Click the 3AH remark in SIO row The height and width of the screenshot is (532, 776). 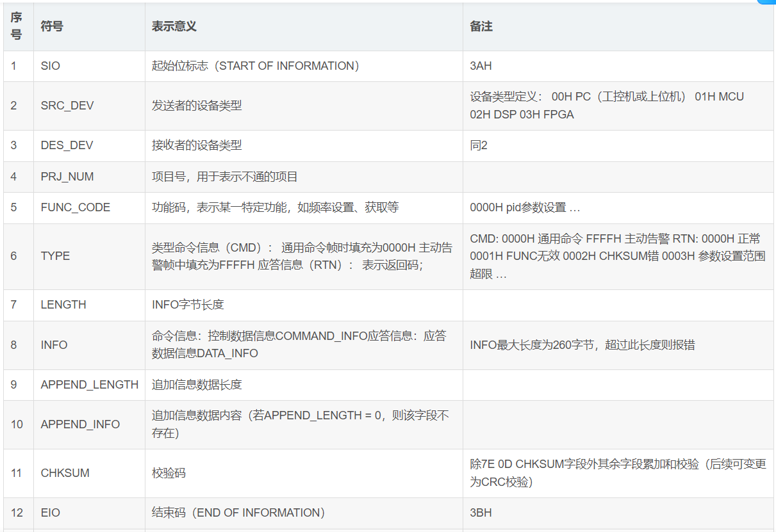pyautogui.click(x=481, y=66)
